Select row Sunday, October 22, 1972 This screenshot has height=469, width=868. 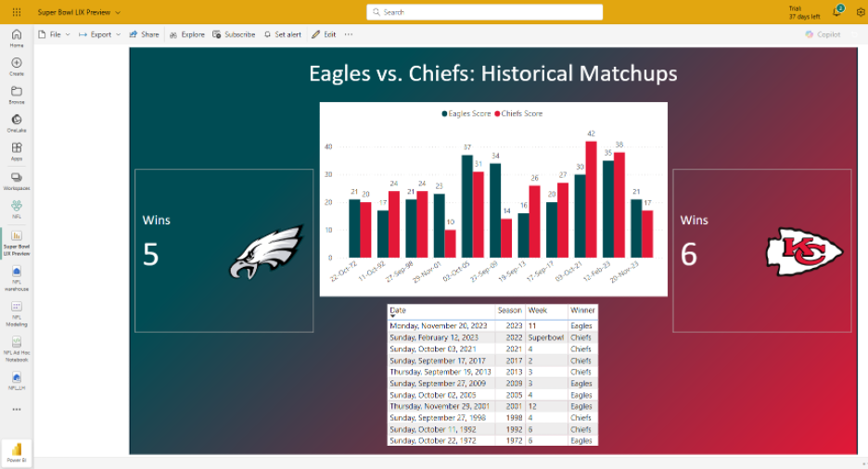(x=492, y=441)
